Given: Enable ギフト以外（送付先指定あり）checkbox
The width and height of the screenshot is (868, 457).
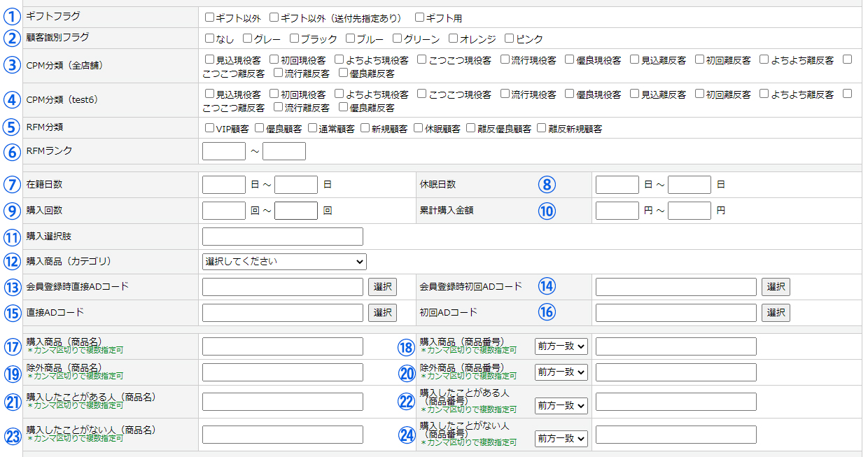Looking at the screenshot, I should click(274, 17).
